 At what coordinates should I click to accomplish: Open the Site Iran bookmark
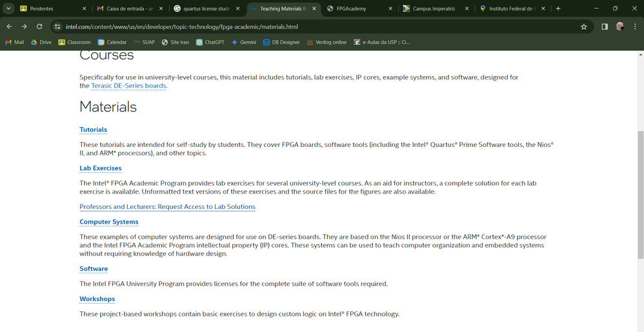pyautogui.click(x=176, y=42)
